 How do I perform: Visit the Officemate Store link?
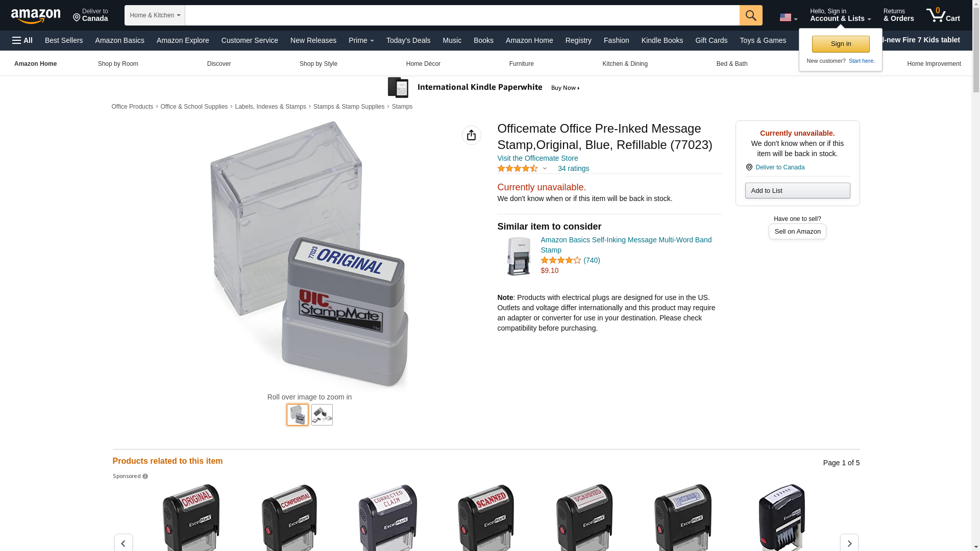[x=537, y=158]
